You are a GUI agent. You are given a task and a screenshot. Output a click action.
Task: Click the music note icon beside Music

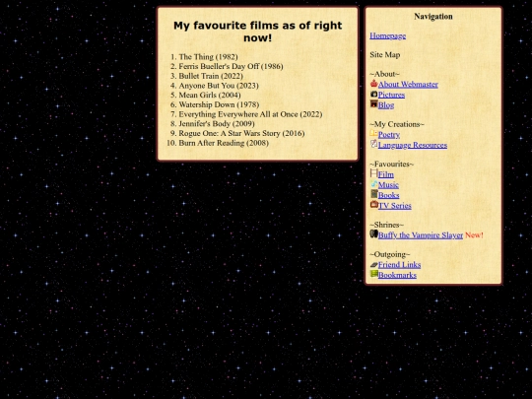374,184
